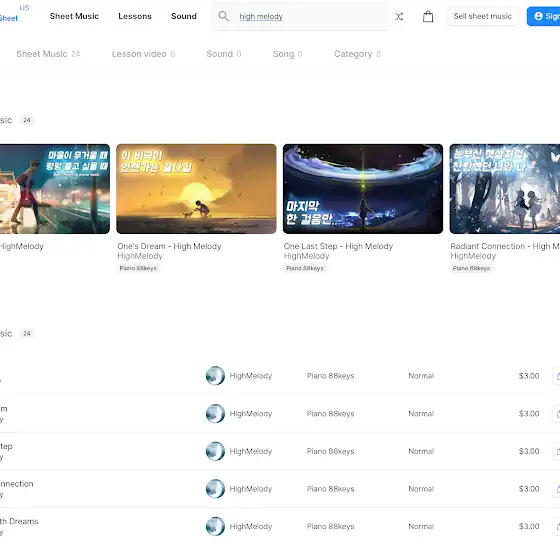
Task: Click the One Last Step - High Melody title
Action: coord(338,246)
